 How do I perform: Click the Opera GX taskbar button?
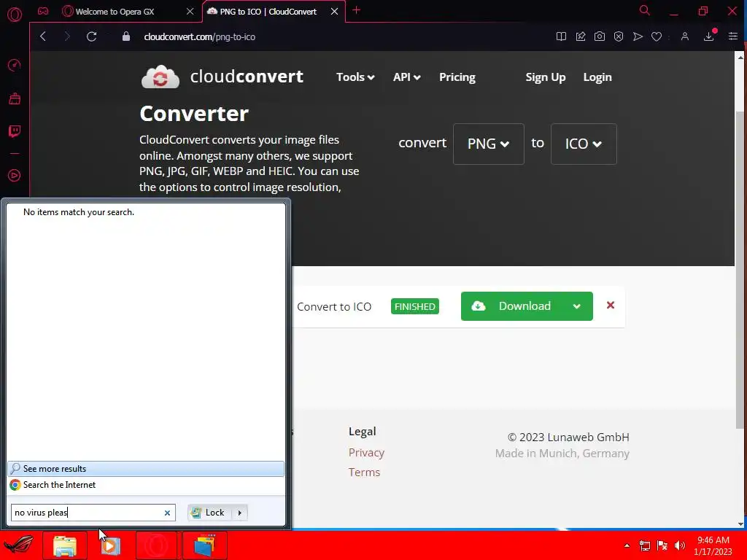157,545
